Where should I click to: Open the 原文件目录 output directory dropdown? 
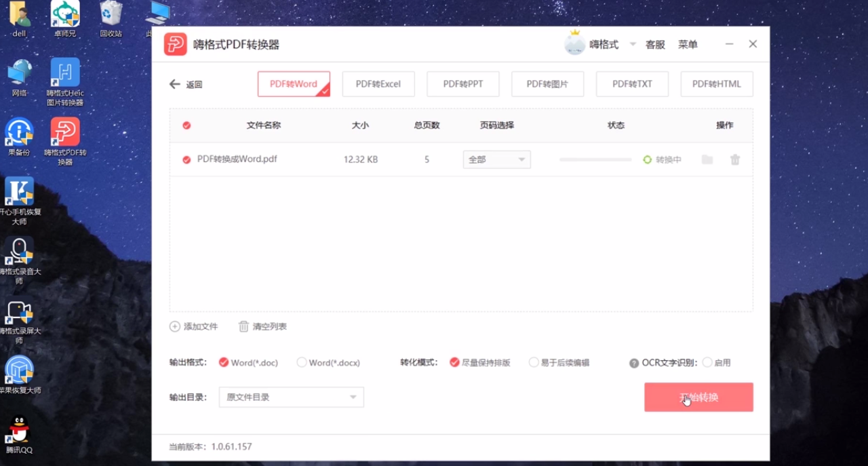291,397
